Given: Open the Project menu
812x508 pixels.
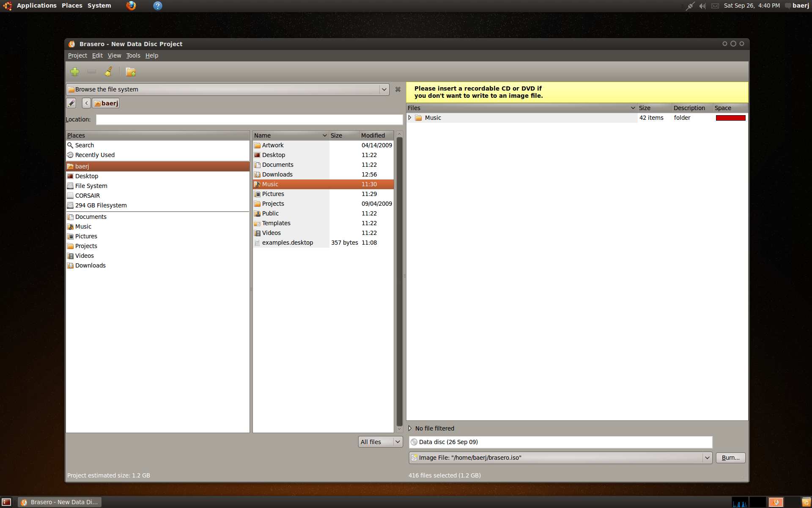Looking at the screenshot, I should click(77, 55).
